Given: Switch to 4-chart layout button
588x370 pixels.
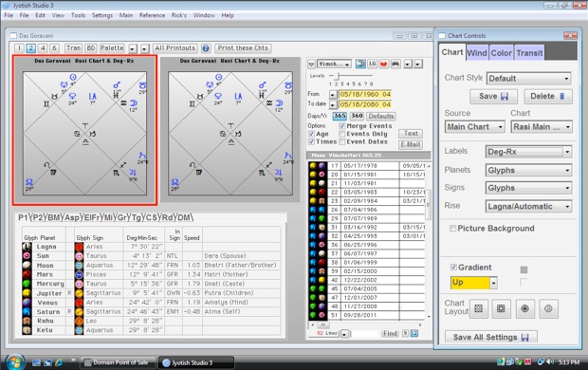Looking at the screenshot, I should coord(43,48).
